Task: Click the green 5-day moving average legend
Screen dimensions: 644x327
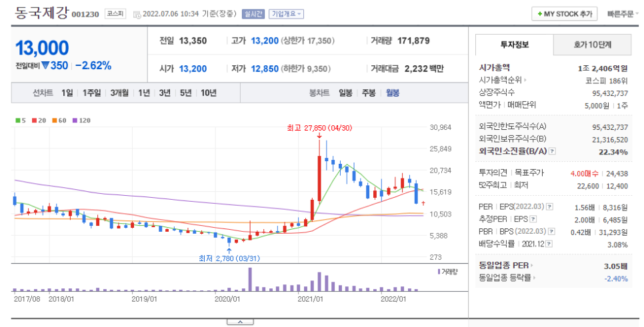Action: [21, 121]
